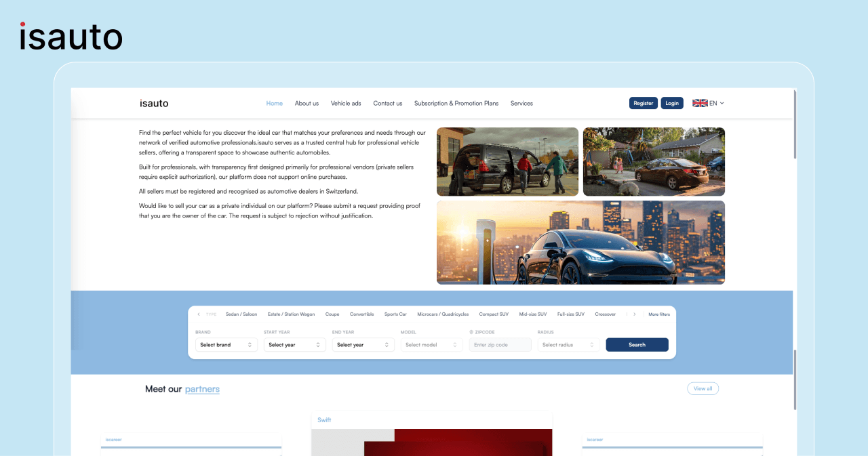Click the isauto site logo in navbar

154,103
